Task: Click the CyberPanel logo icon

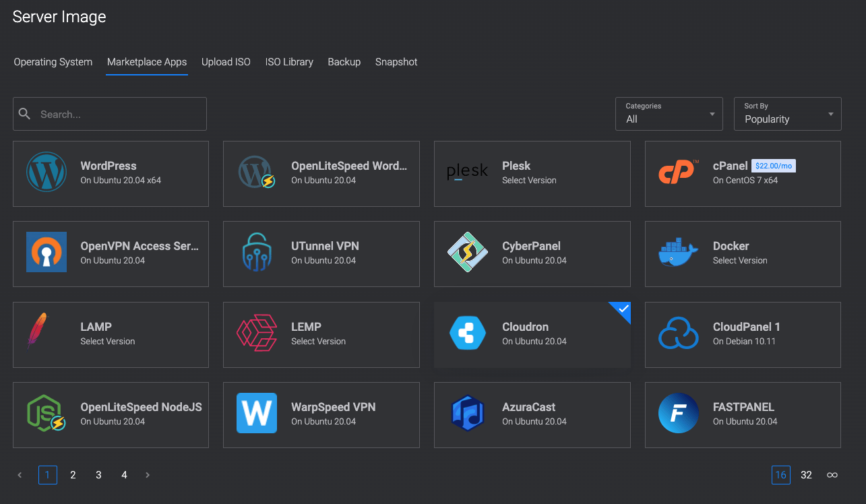Action: (x=467, y=252)
